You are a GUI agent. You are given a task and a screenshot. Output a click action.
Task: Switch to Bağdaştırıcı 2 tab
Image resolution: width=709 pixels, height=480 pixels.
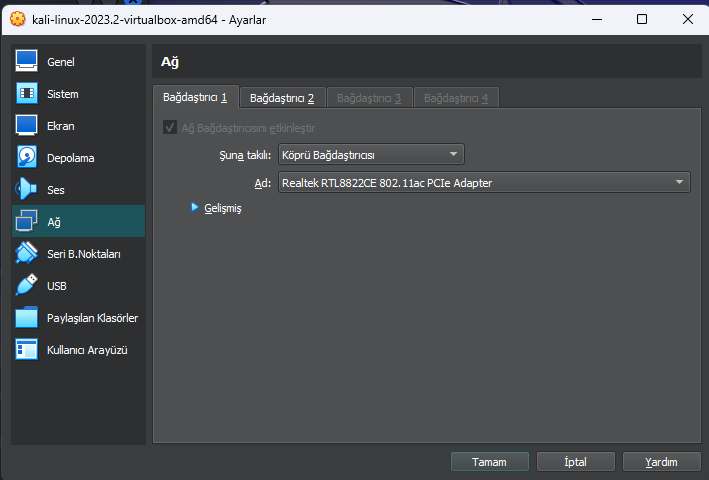click(282, 98)
